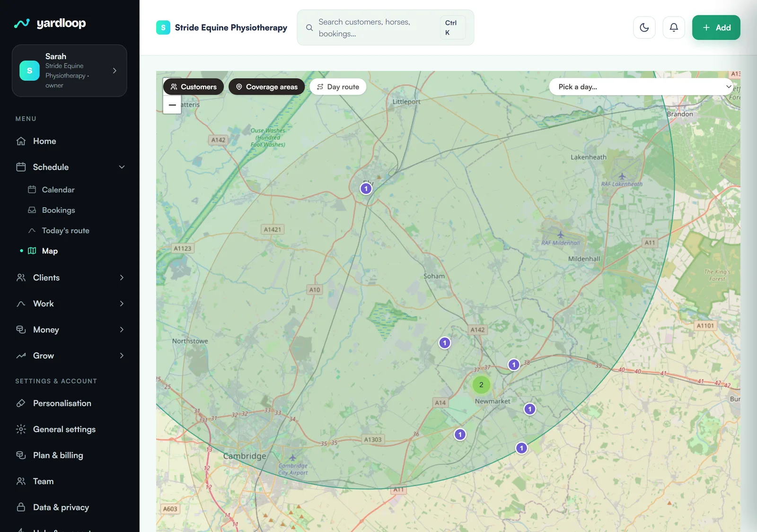
Task: Click the Work icon
Action: [x=21, y=304]
